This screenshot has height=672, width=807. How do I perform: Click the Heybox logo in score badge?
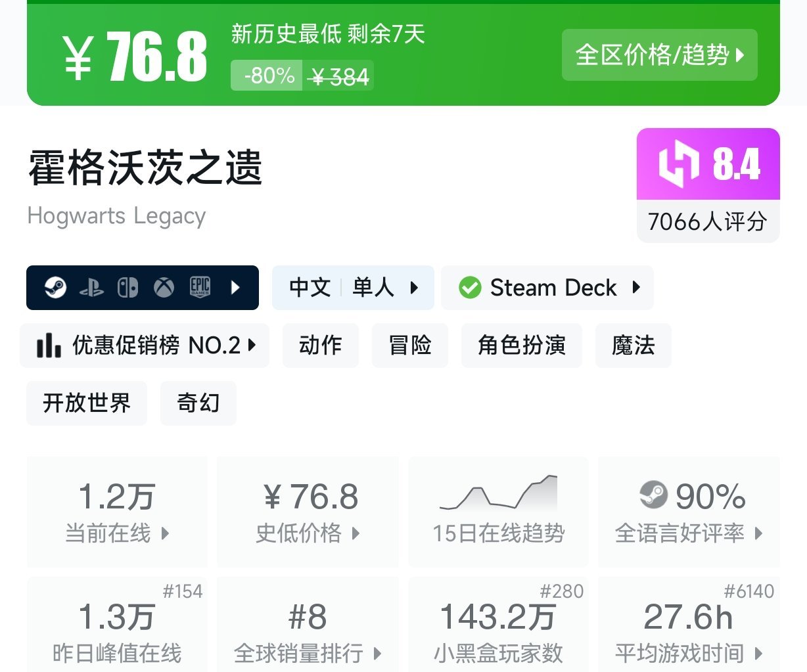click(x=680, y=164)
